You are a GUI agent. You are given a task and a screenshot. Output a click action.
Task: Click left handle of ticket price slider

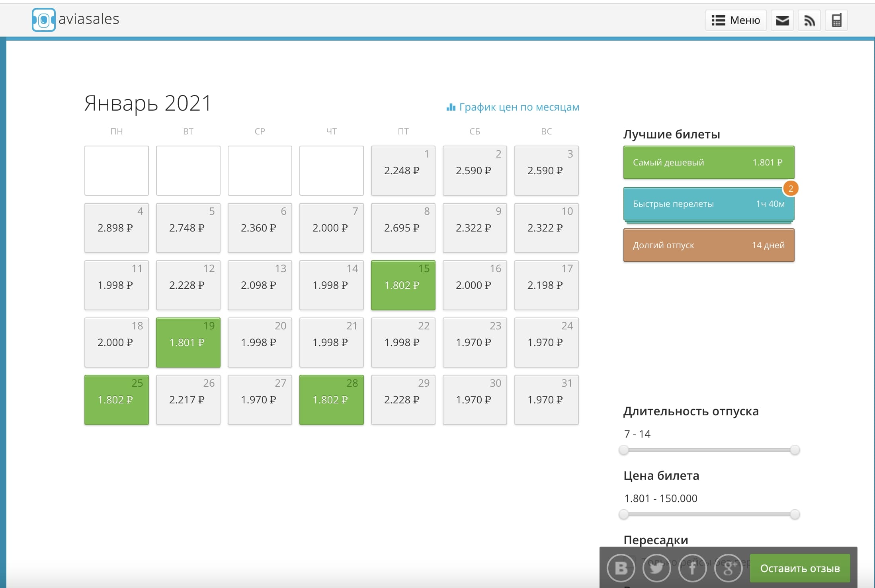point(624,514)
